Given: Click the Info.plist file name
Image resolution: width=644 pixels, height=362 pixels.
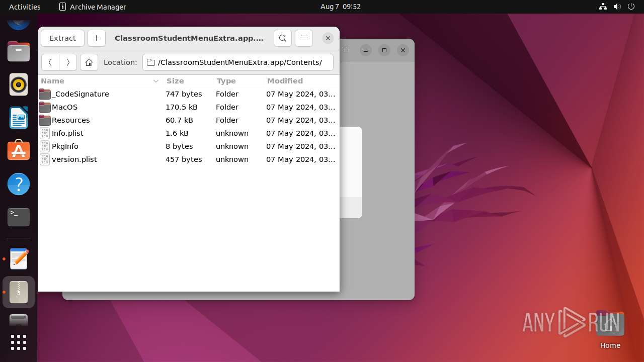Looking at the screenshot, I should click(67, 133).
